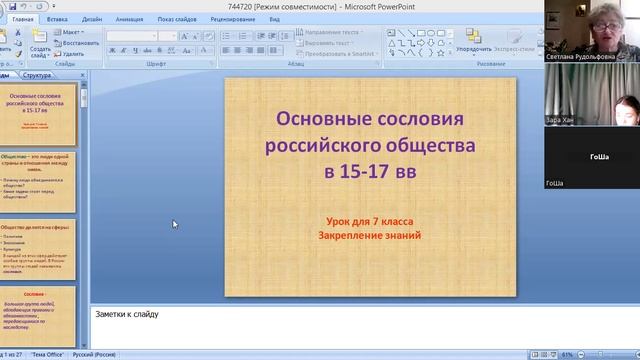Click the line spacing icon
Screen dimensions: 640x360
[285, 36]
